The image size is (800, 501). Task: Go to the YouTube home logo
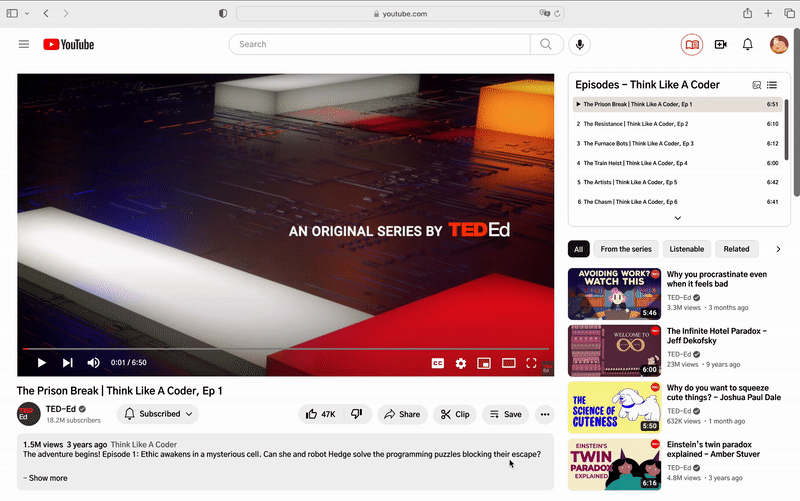click(x=68, y=44)
